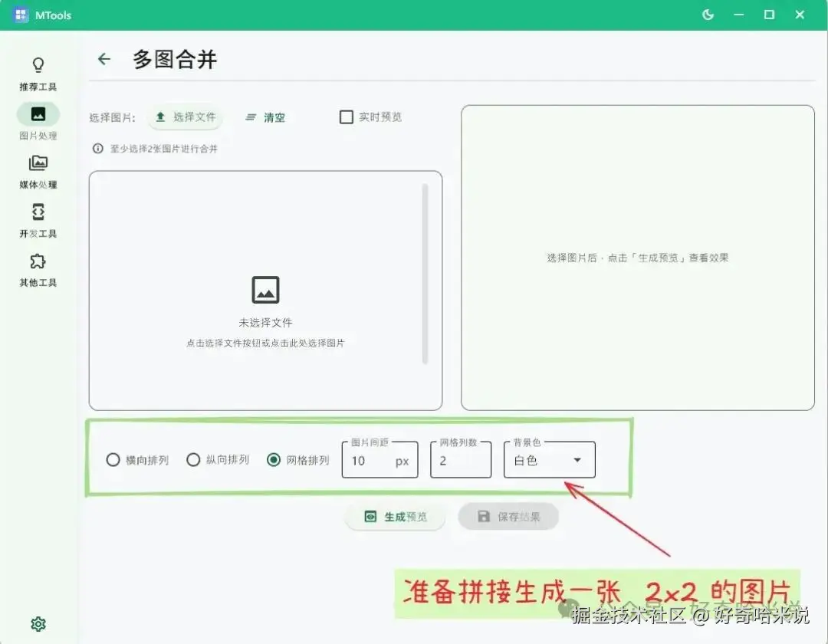Click the empty file selection area
This screenshot has width=828, height=644.
click(x=265, y=291)
